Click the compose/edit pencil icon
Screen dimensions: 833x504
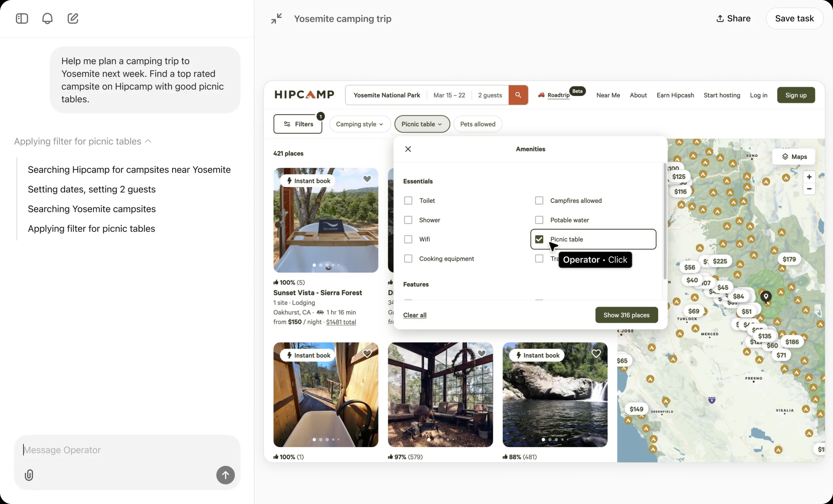(x=73, y=18)
